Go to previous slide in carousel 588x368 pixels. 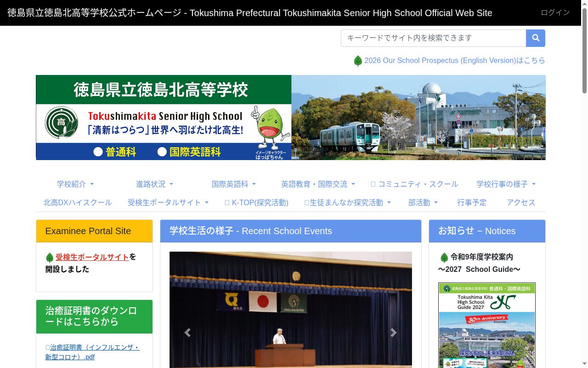(x=187, y=333)
